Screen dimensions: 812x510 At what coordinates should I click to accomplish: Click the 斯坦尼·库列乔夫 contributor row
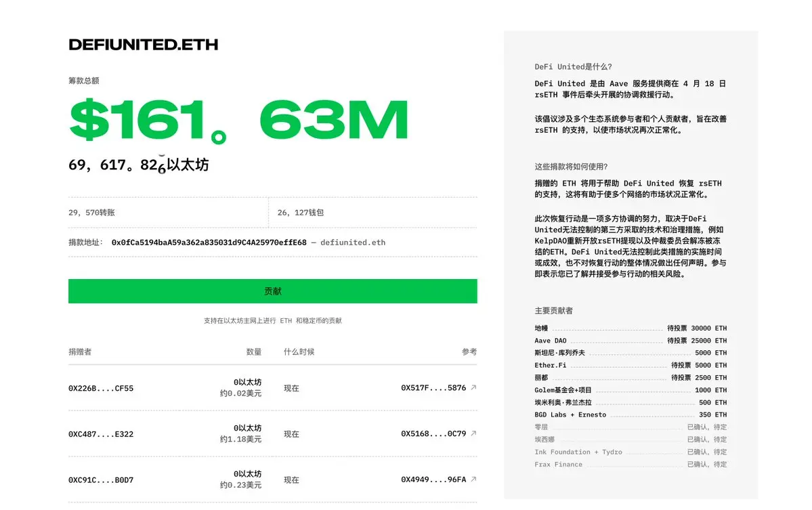click(x=631, y=353)
